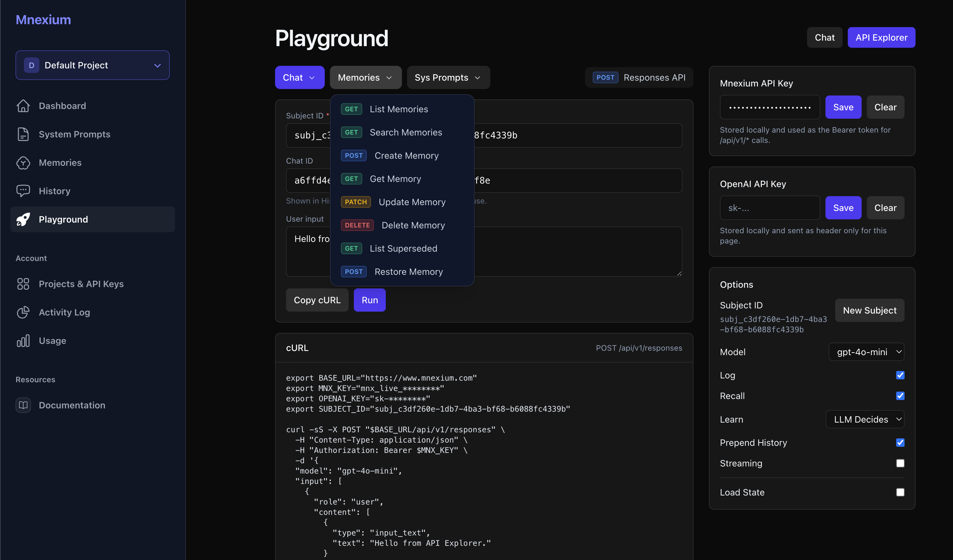Run the API request
Viewport: 953px width, 560px height.
click(x=369, y=300)
